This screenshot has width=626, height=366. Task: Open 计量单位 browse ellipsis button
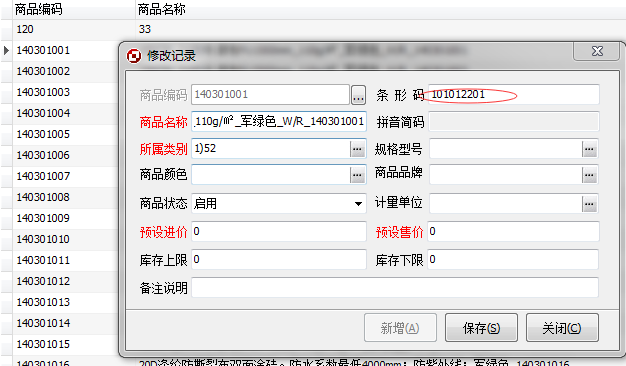click(589, 204)
